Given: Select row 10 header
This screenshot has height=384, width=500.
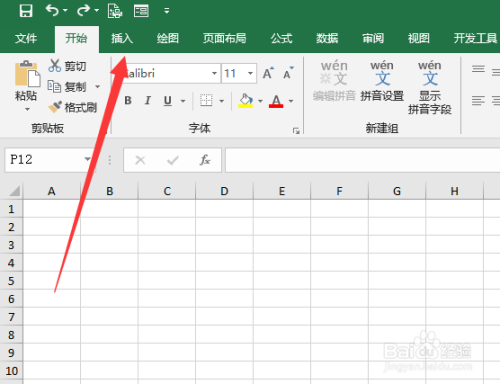Looking at the screenshot, I should pyautogui.click(x=11, y=371).
